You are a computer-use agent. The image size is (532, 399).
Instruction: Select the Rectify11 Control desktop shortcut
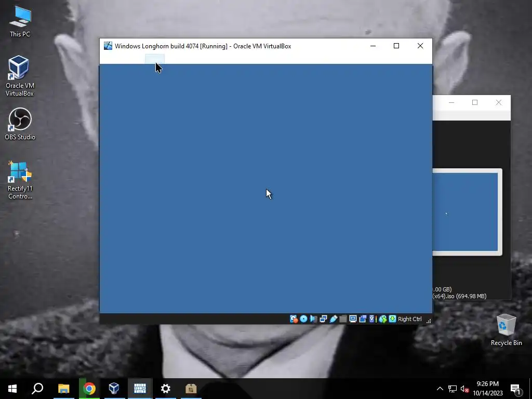(20, 180)
